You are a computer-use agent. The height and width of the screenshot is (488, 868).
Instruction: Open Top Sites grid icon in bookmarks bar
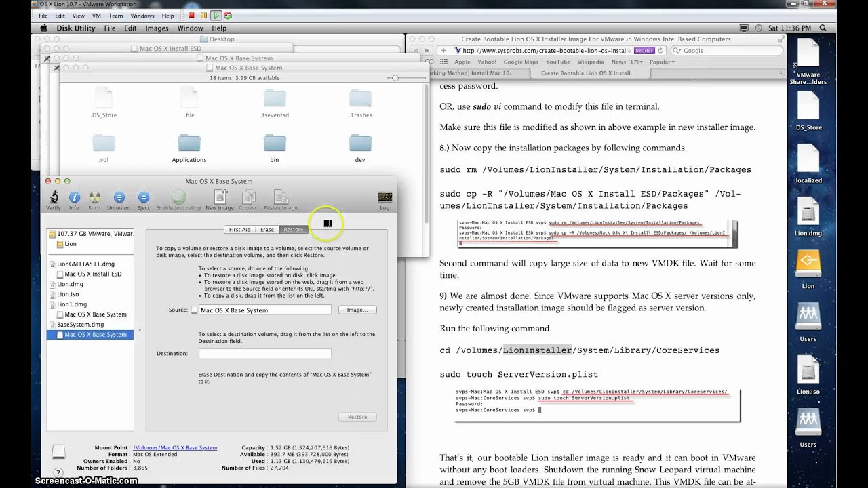(x=442, y=62)
